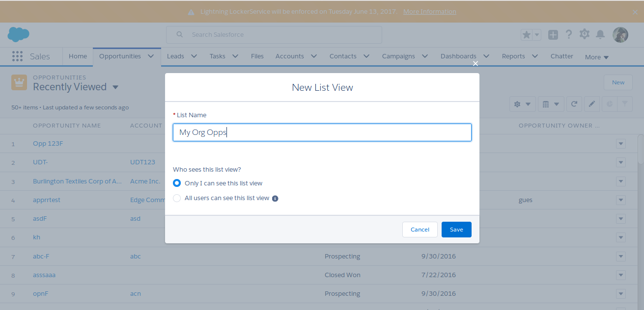Click the favorites star icon

click(x=527, y=35)
